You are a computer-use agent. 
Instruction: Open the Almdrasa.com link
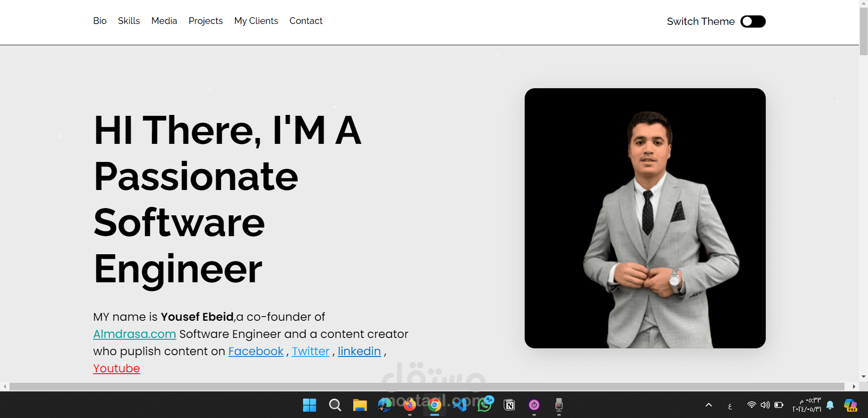pyautogui.click(x=134, y=334)
